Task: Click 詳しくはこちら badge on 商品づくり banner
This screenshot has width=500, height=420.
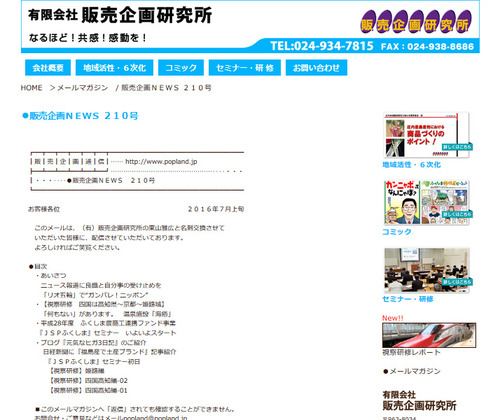Action: (457, 147)
